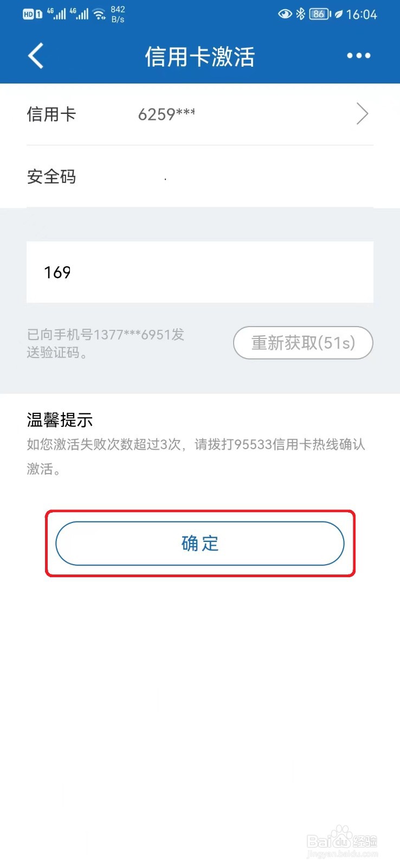The height and width of the screenshot is (868, 400).
Task: Select the 信用卡 card number row
Action: [200, 114]
